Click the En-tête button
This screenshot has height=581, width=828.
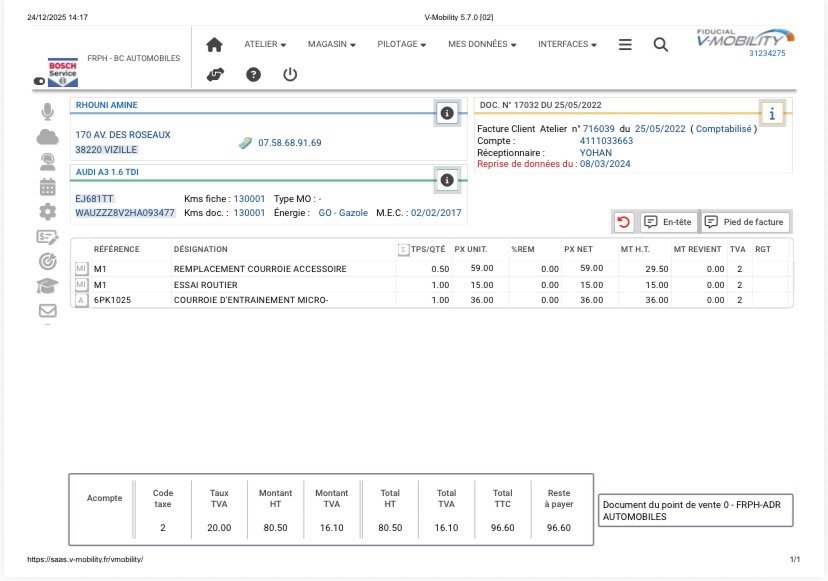pos(667,221)
